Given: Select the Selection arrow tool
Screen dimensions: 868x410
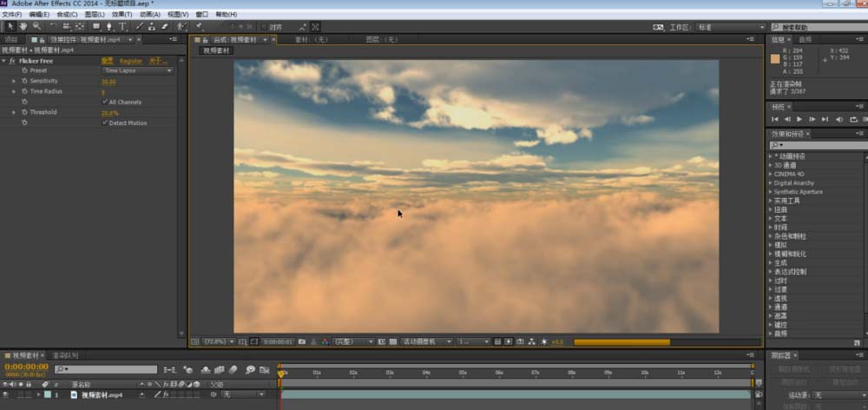Looking at the screenshot, I should (10, 26).
